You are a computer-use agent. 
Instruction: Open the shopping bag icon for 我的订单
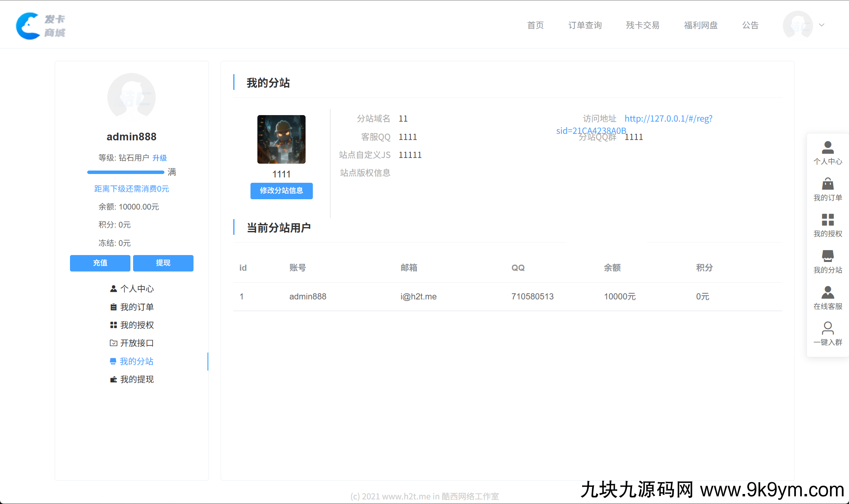[828, 184]
